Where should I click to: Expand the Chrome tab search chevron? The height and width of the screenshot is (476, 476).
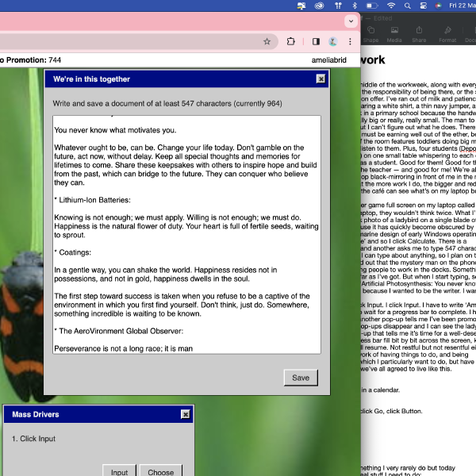[351, 21]
